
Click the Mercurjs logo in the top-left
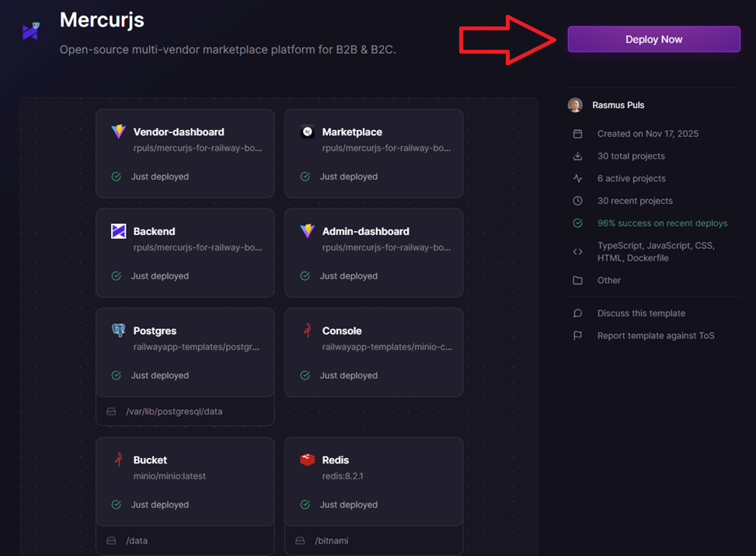(30, 30)
